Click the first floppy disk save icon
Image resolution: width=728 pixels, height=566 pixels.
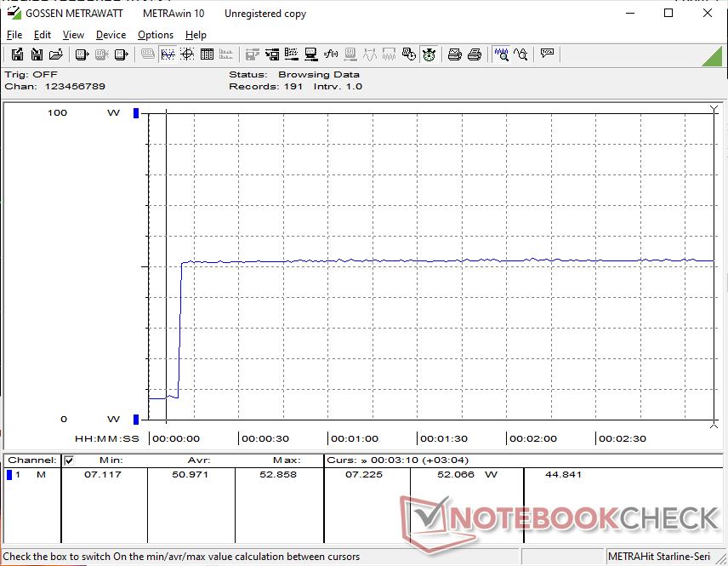(x=17, y=54)
